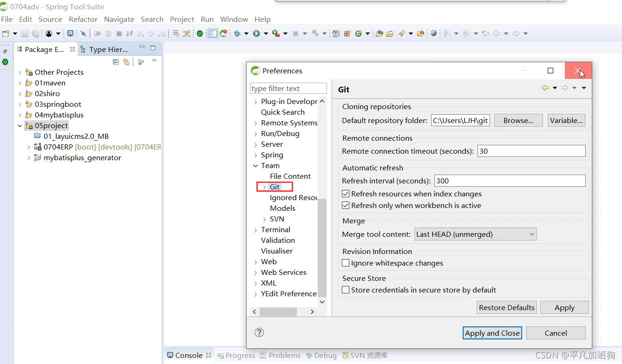
Task: Expand the 01maven project
Action: pos(20,83)
